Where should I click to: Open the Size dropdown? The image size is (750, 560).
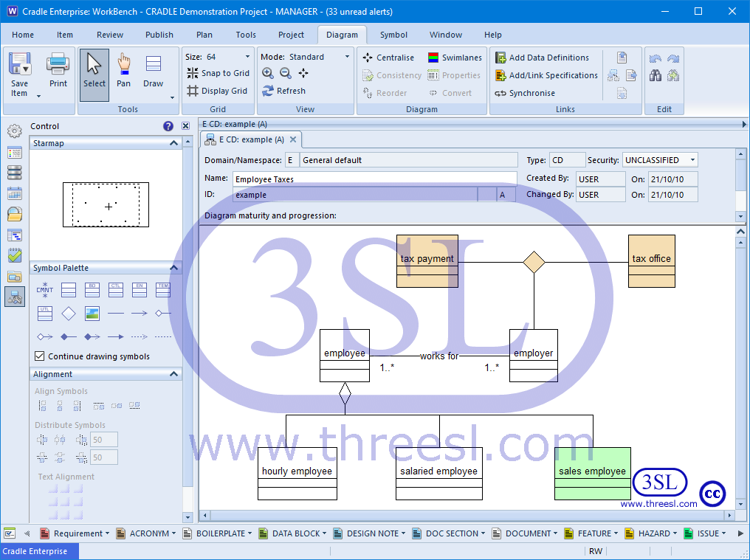pos(247,57)
